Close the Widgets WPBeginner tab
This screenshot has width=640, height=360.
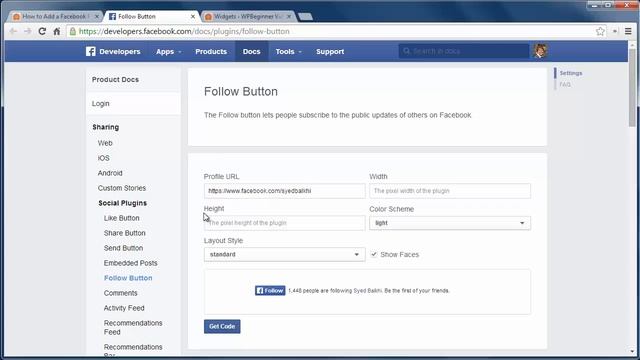point(289,16)
